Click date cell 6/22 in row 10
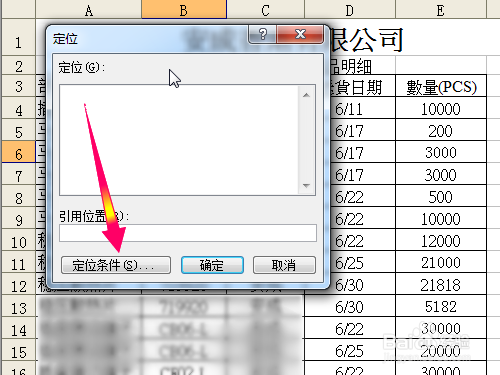The height and width of the screenshot is (375, 500). [363, 240]
